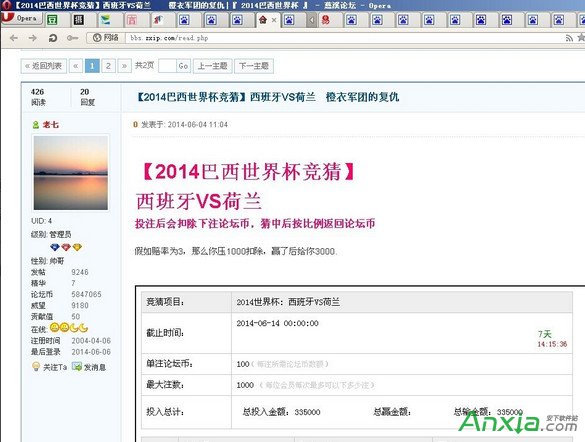Open the Opera main menu button

[x=21, y=19]
